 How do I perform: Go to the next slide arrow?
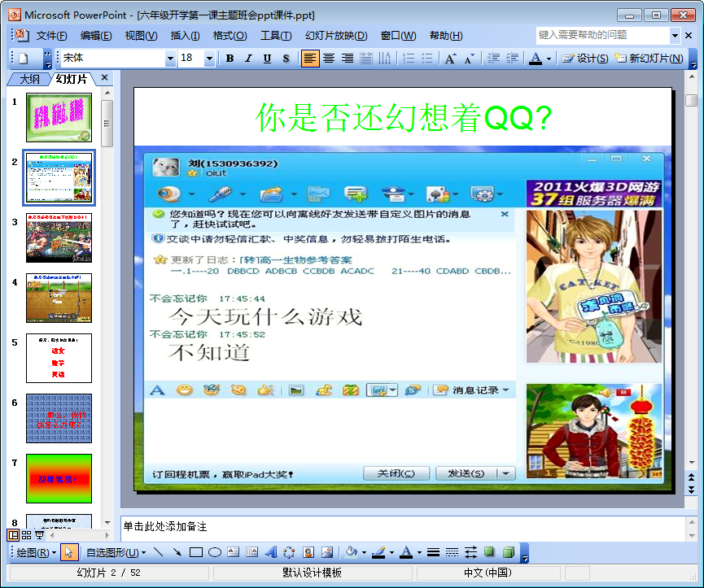[692, 490]
